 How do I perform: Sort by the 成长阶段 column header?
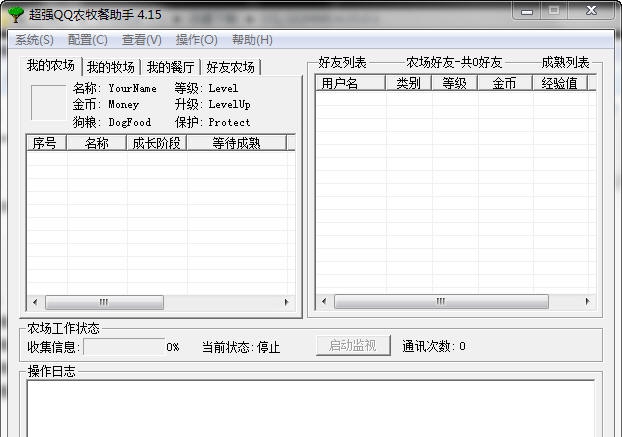pos(157,143)
